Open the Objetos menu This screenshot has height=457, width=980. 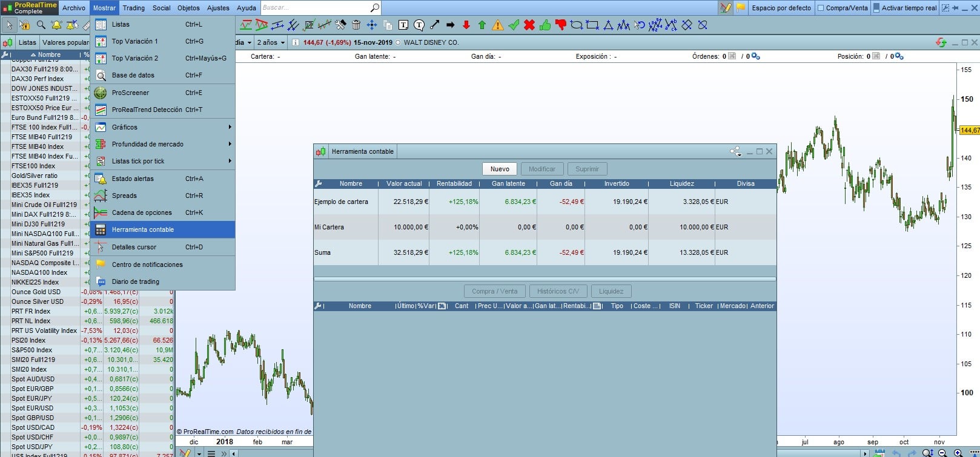coord(188,8)
